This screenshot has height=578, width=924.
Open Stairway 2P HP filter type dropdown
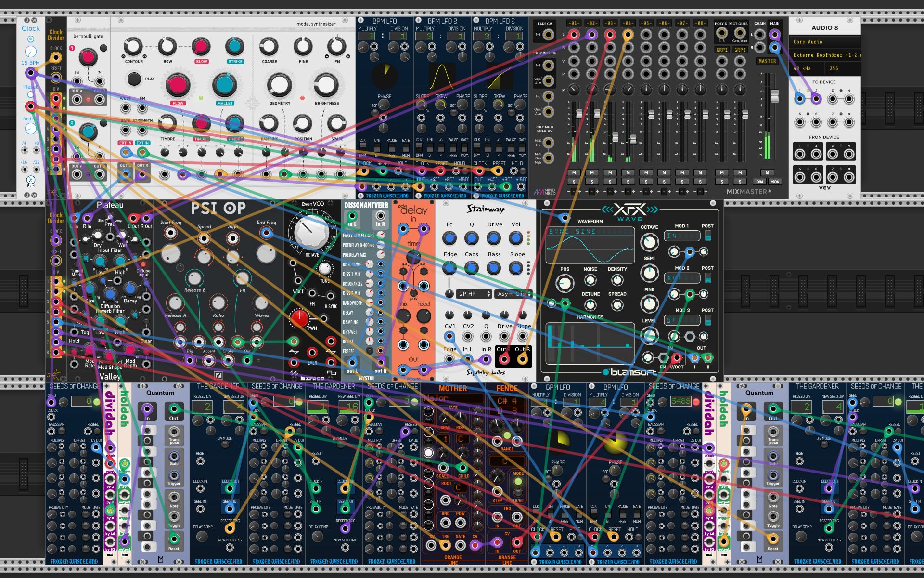click(474, 294)
